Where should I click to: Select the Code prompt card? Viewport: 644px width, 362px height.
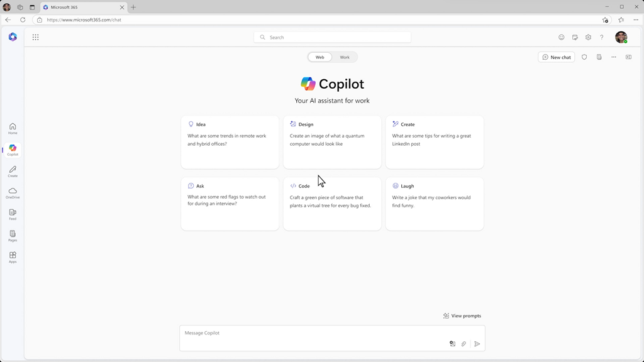click(x=332, y=204)
